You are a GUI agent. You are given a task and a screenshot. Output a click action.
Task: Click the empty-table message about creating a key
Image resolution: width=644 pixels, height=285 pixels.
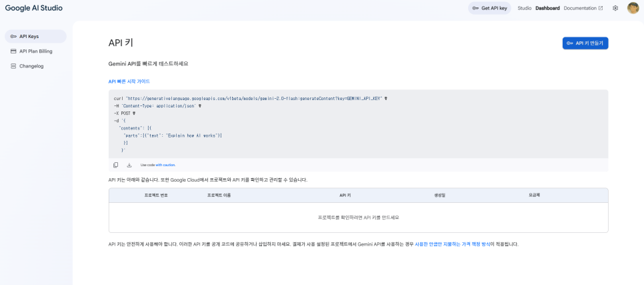click(x=359, y=218)
